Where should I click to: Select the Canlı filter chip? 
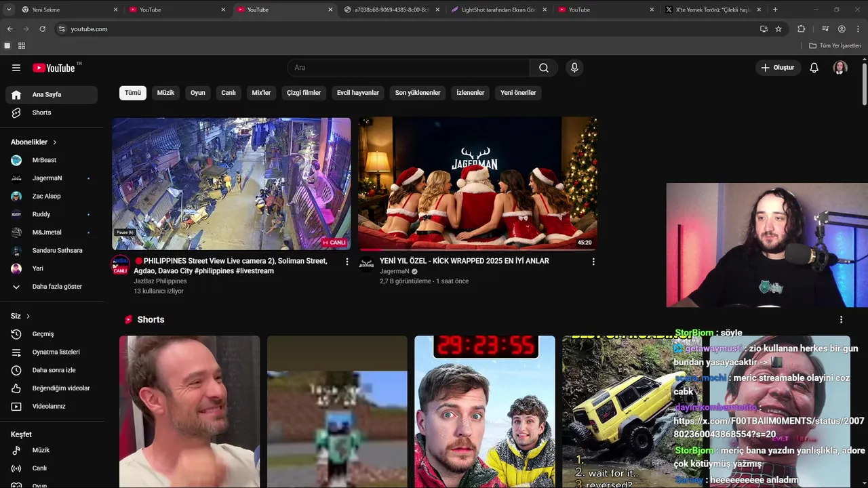click(x=229, y=93)
